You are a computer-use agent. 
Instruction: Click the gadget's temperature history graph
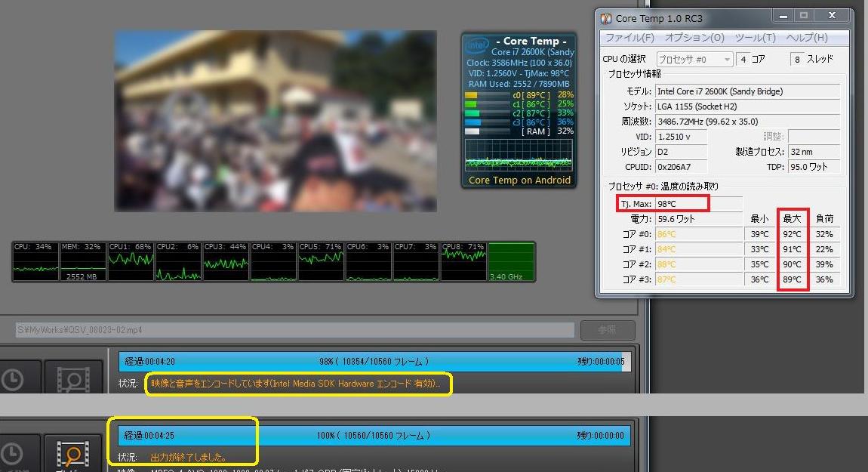tap(519, 155)
